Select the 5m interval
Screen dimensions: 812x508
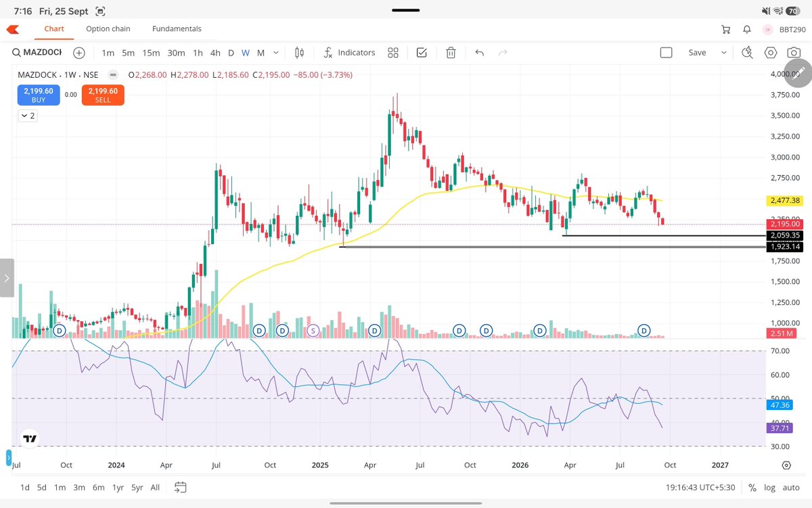click(128, 53)
